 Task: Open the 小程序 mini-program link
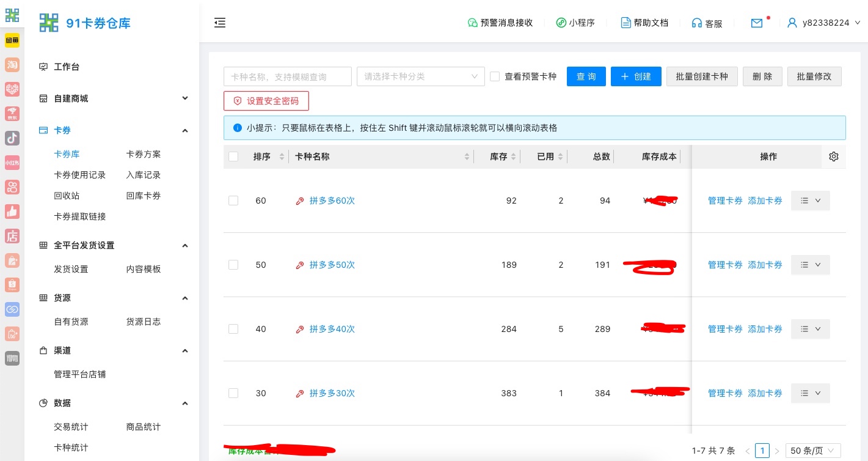click(575, 23)
